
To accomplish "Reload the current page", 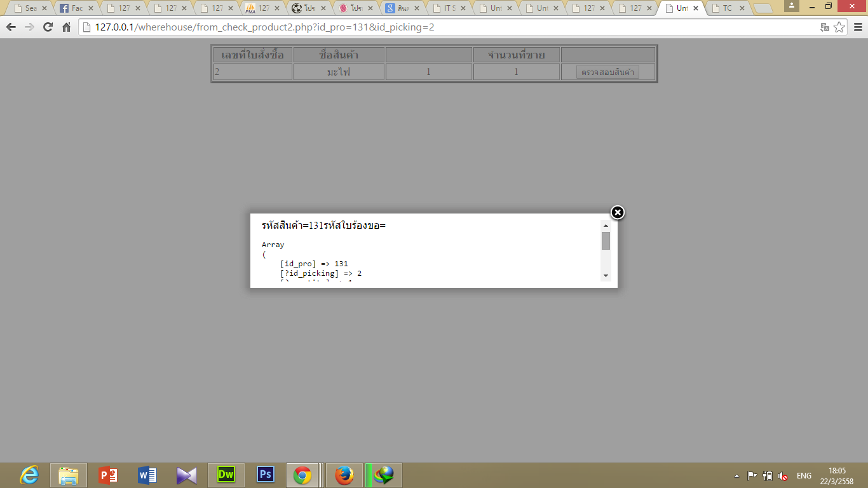I will click(x=48, y=27).
